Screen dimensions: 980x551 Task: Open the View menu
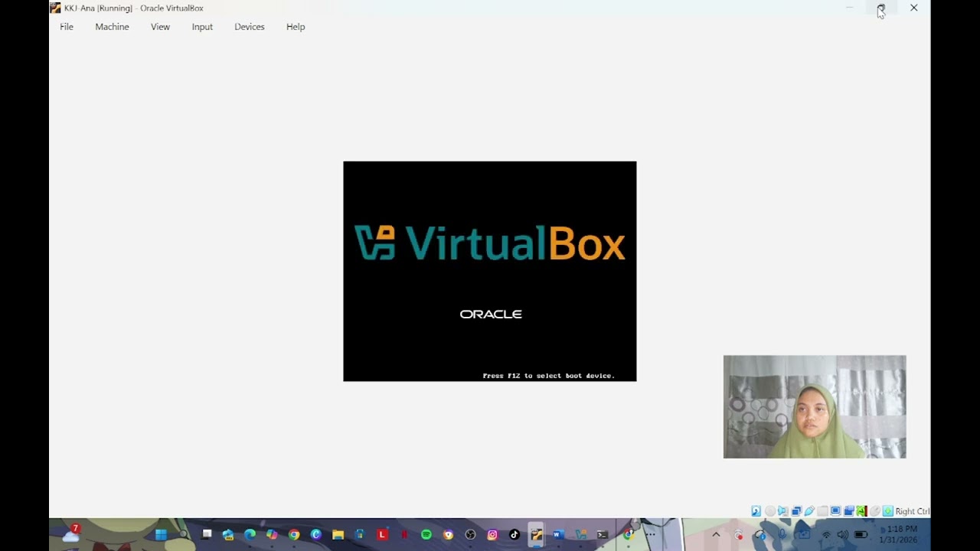[160, 27]
